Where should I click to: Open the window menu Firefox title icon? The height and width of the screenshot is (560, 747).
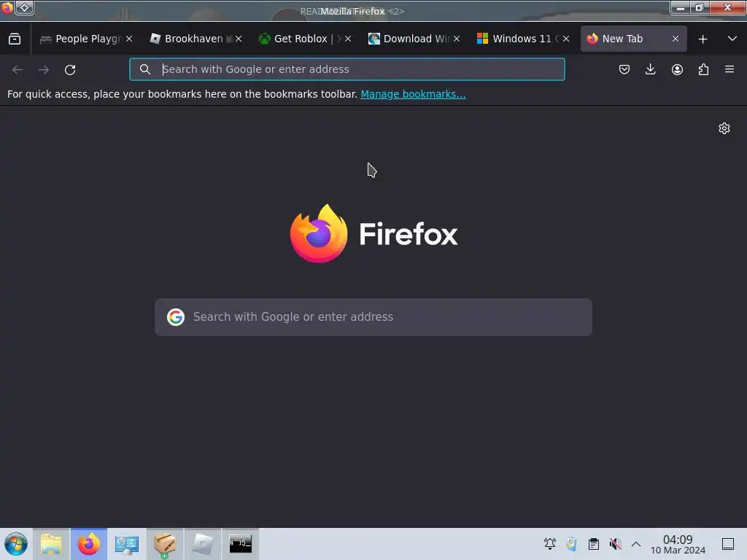click(7, 7)
